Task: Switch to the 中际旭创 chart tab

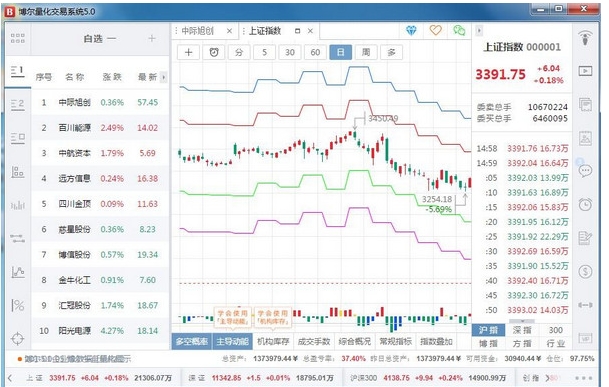Action: click(198, 31)
